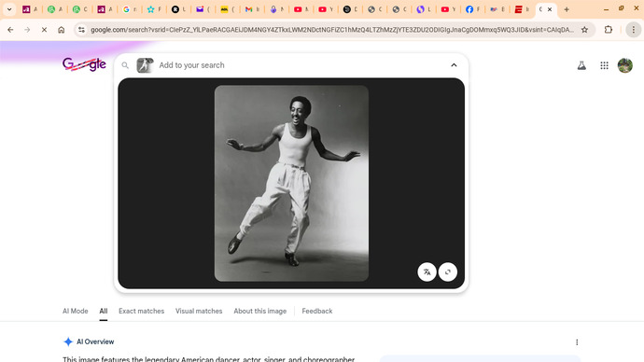The height and width of the screenshot is (362, 644).
Task: Click the translate image button
Action: click(x=427, y=271)
